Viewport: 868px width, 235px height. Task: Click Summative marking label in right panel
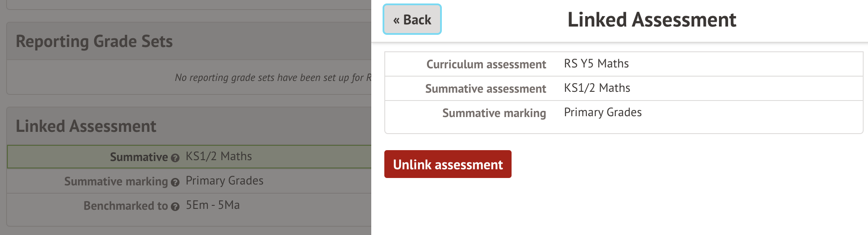494,113
